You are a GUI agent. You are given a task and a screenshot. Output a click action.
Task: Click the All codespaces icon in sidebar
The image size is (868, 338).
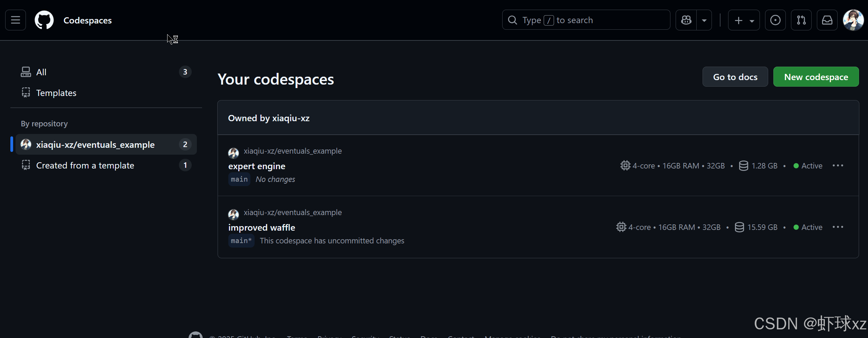point(26,72)
